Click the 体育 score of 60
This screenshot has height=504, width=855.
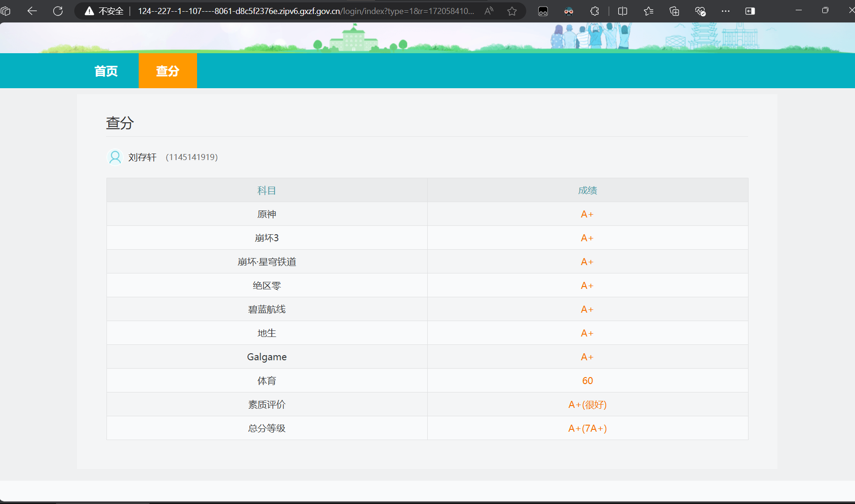coord(587,381)
